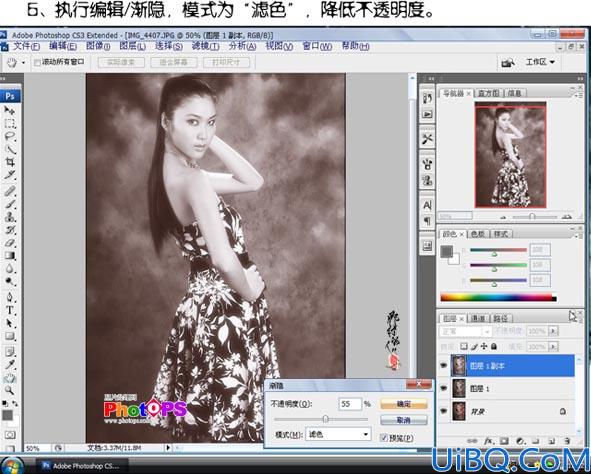Open the layer blending mode 正常 dropdown
The width and height of the screenshot is (591, 474).
click(465, 331)
